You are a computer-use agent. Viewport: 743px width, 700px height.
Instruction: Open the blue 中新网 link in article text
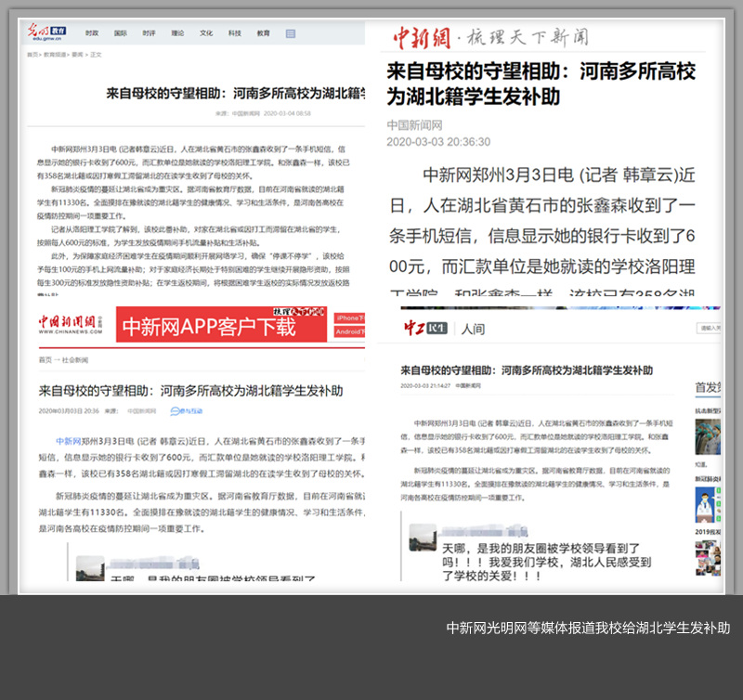[68, 442]
